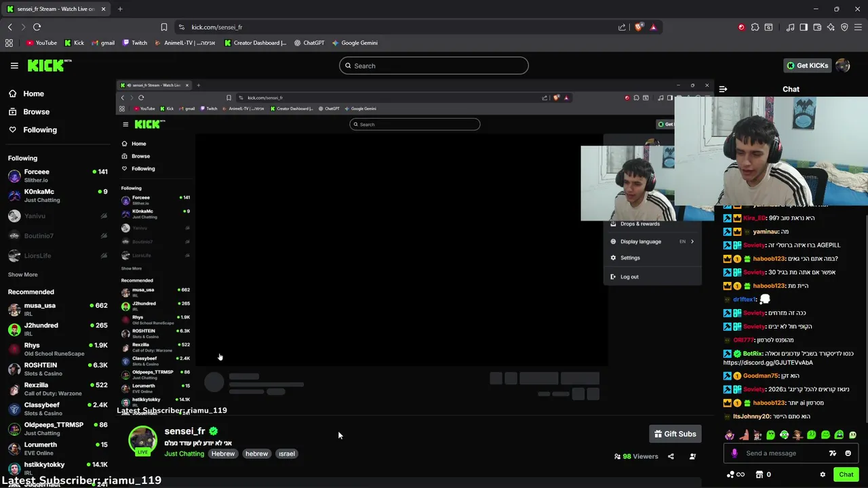Expand Following list with Show More
868x488 pixels.
coord(22,274)
